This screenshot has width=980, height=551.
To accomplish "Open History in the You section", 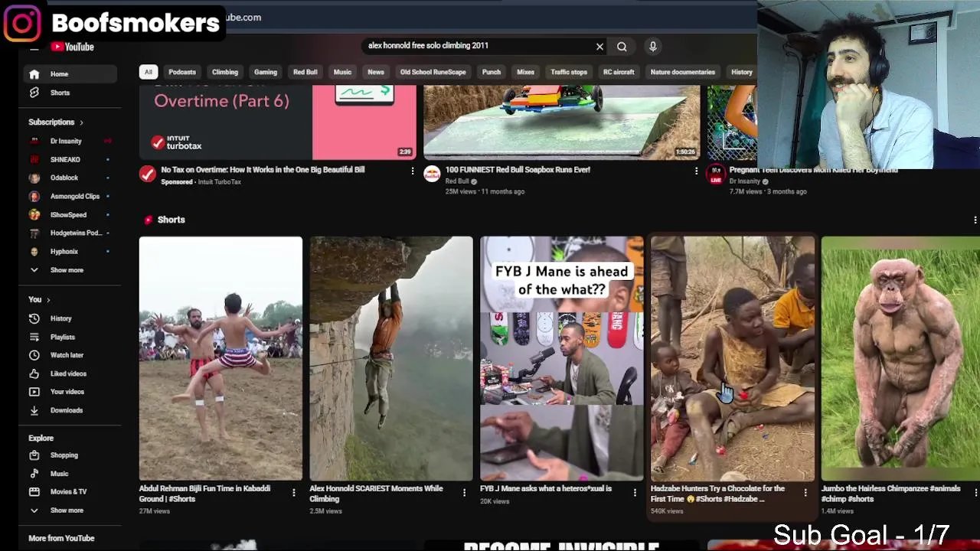I will click(70, 318).
